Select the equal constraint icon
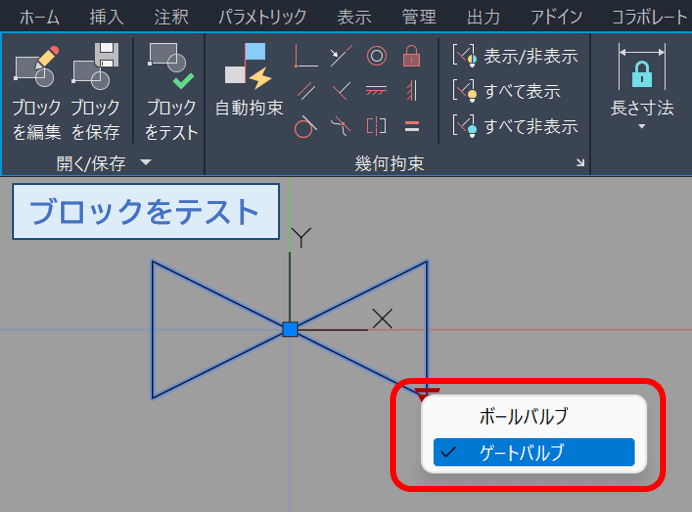This screenshot has width=692, height=512. tap(411, 127)
